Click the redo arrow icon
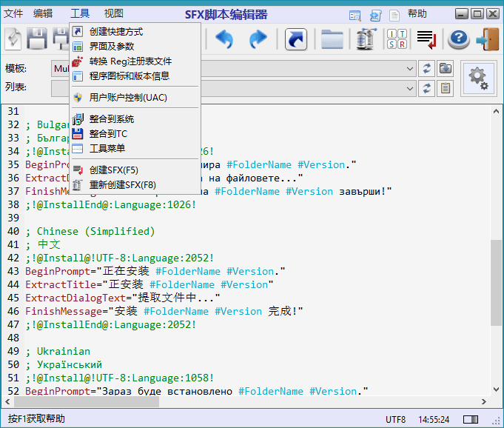Viewport: 504px width, 428px height. [258, 39]
